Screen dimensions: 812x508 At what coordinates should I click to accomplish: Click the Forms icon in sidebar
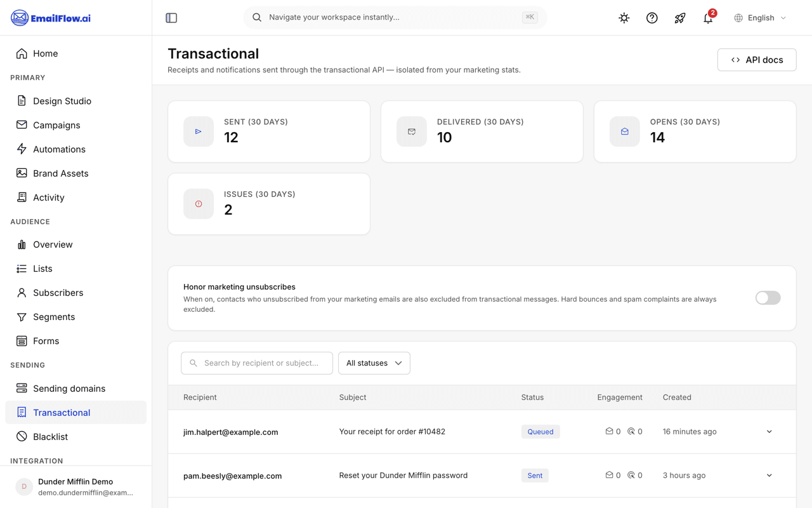[22, 341]
